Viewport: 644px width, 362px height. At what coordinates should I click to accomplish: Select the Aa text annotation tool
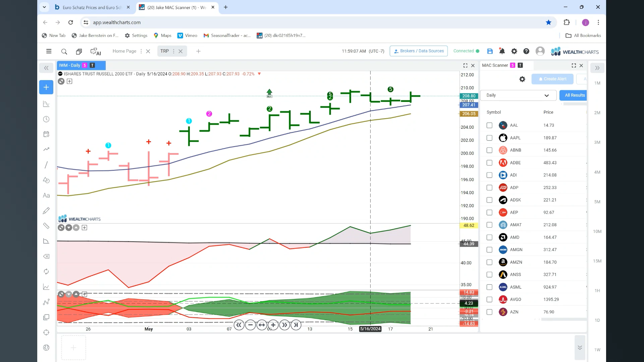[x=46, y=195]
